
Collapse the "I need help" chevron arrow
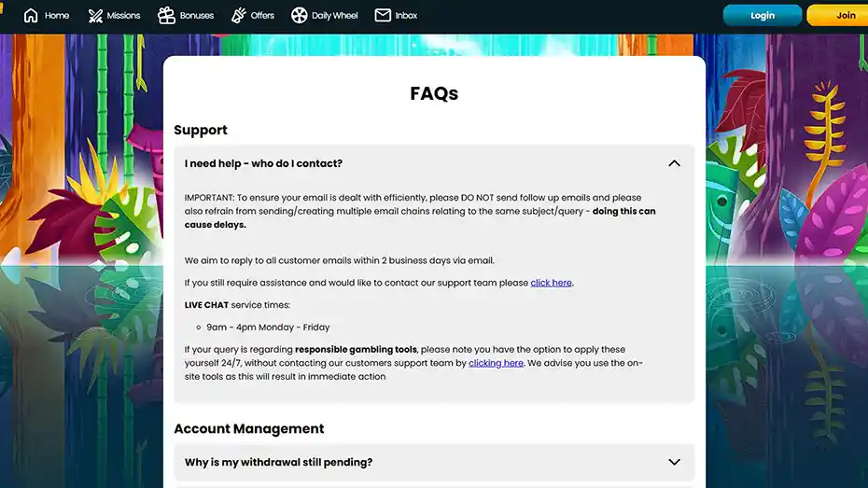(x=674, y=163)
